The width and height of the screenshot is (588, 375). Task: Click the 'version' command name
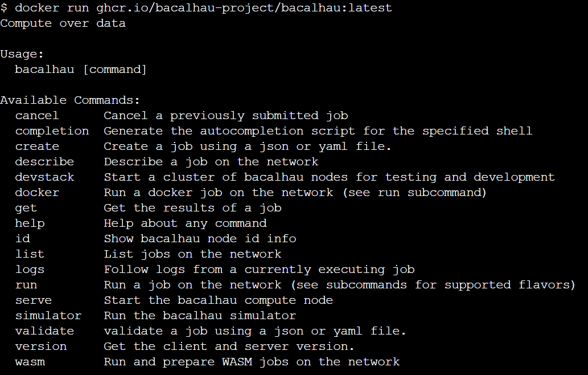(41, 347)
